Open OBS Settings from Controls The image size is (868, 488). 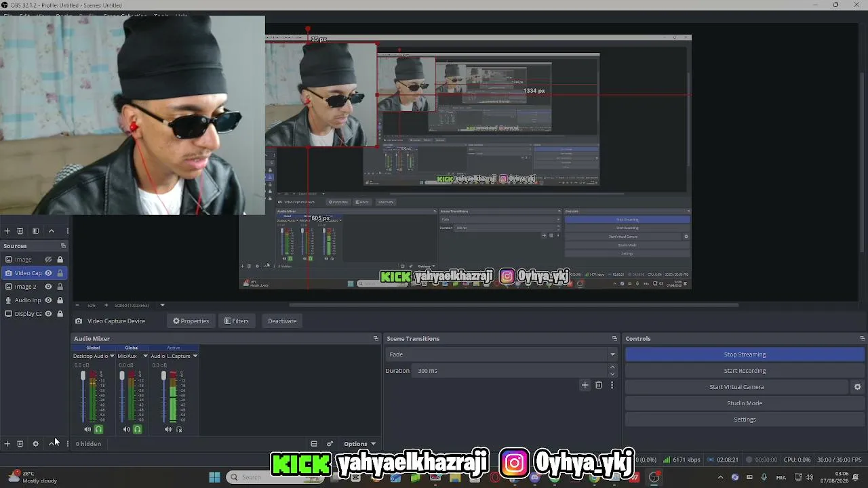(745, 420)
